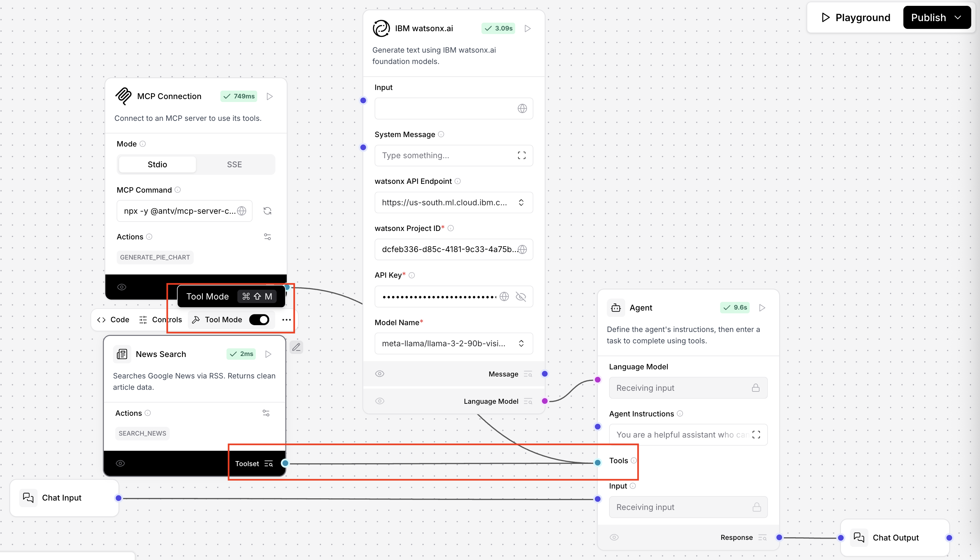This screenshot has height=560, width=980.
Task: Click the GENERATE_PIE_CHART action tag
Action: pyautogui.click(x=155, y=257)
